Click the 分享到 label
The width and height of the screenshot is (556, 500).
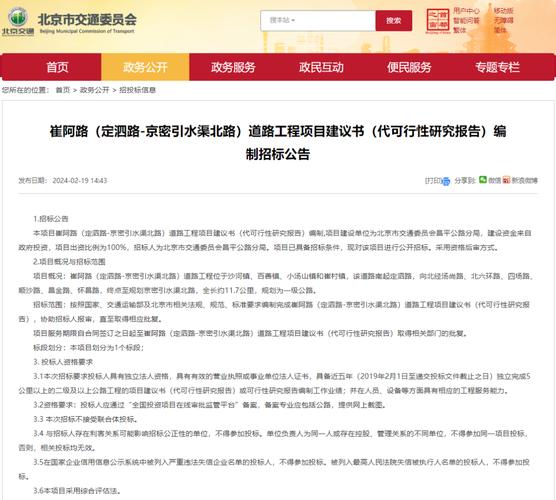pyautogui.click(x=465, y=180)
